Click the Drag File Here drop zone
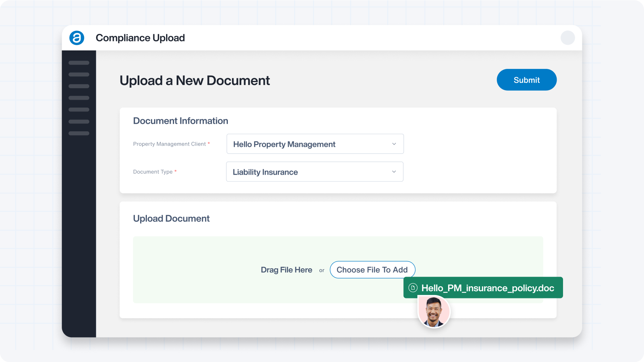 coord(286,270)
